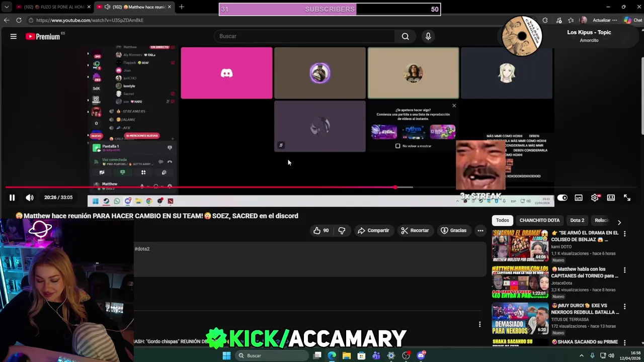This screenshot has height=362, width=644.
Task: Open the YouTube hamburger guide menu
Action: coord(14,36)
